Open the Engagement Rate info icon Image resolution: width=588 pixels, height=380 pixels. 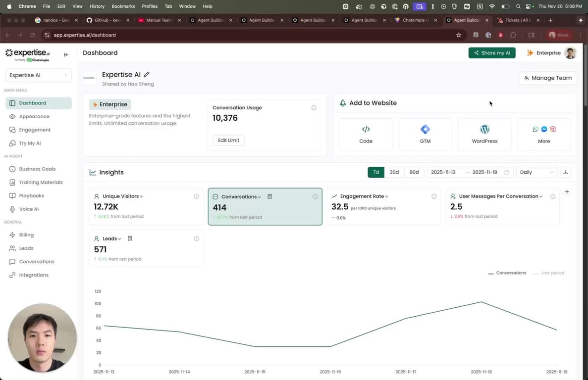[x=434, y=196]
